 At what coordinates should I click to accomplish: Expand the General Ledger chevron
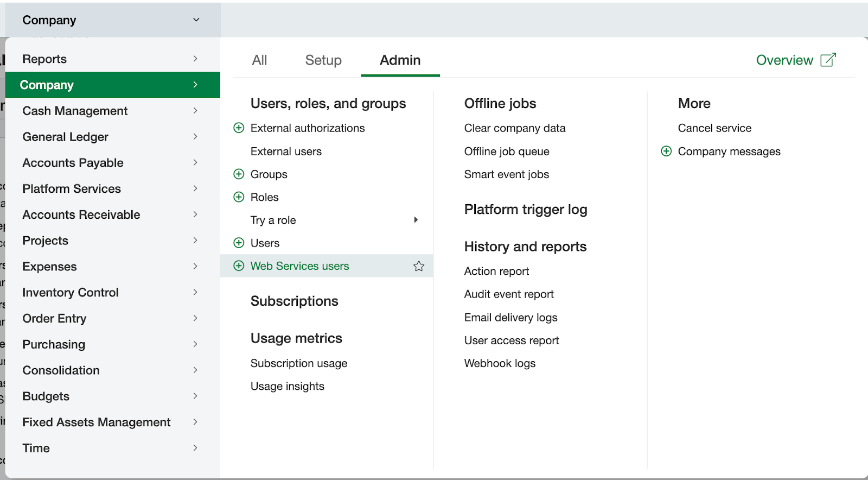click(x=195, y=137)
